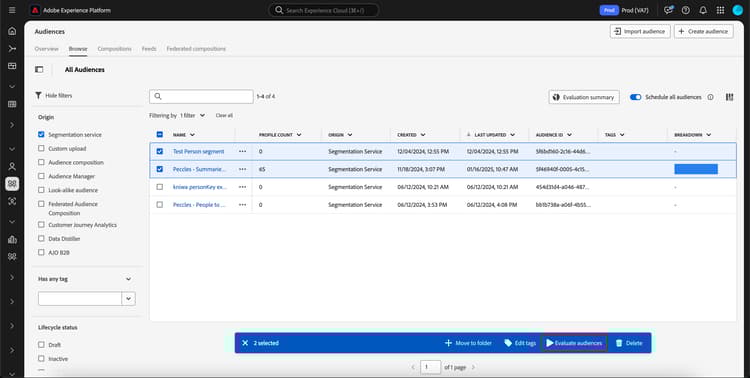Select the kniwa personKey row checkbox
This screenshot has height=378, width=750.
[x=160, y=187]
